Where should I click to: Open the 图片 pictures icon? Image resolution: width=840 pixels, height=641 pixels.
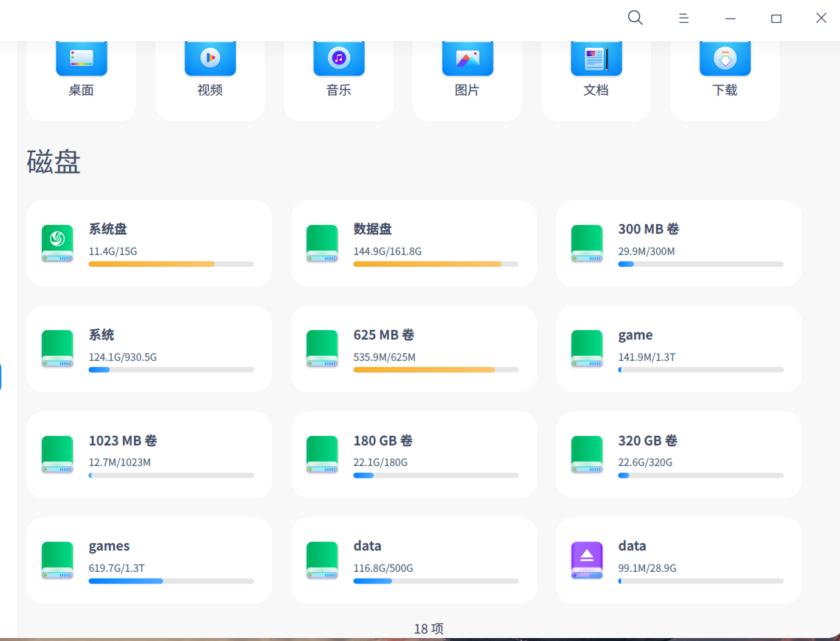pos(467,57)
